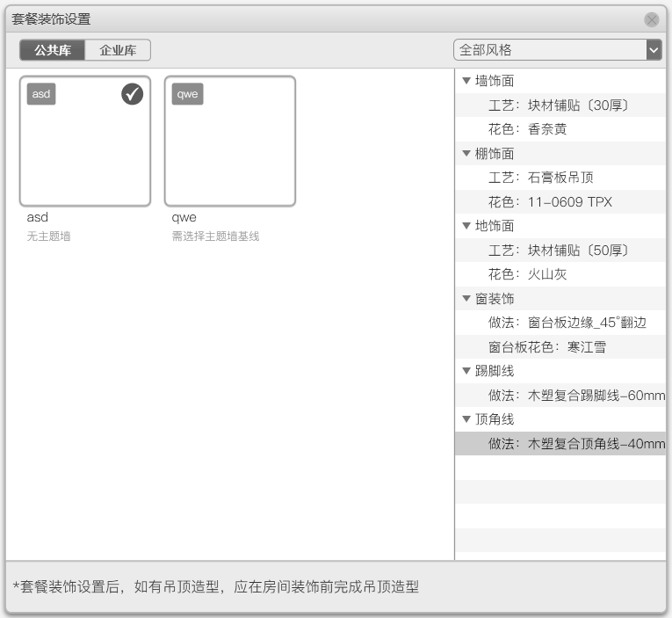Click the asd package name label

click(37, 217)
